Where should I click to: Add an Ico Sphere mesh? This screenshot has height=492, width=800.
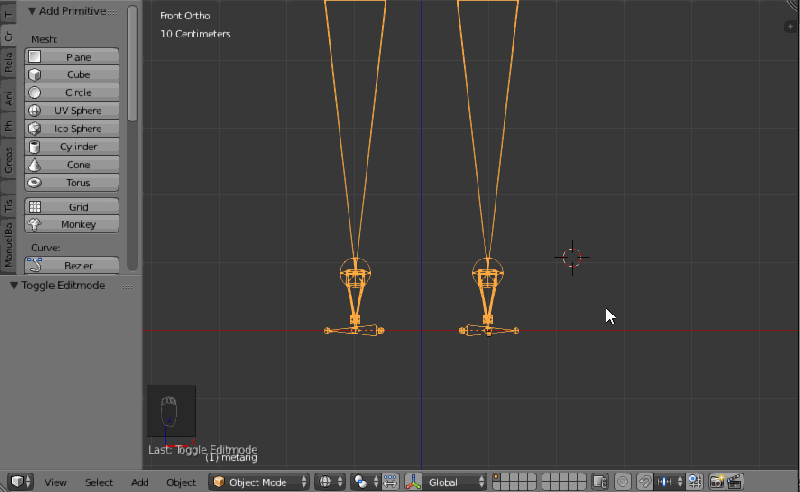(71, 129)
